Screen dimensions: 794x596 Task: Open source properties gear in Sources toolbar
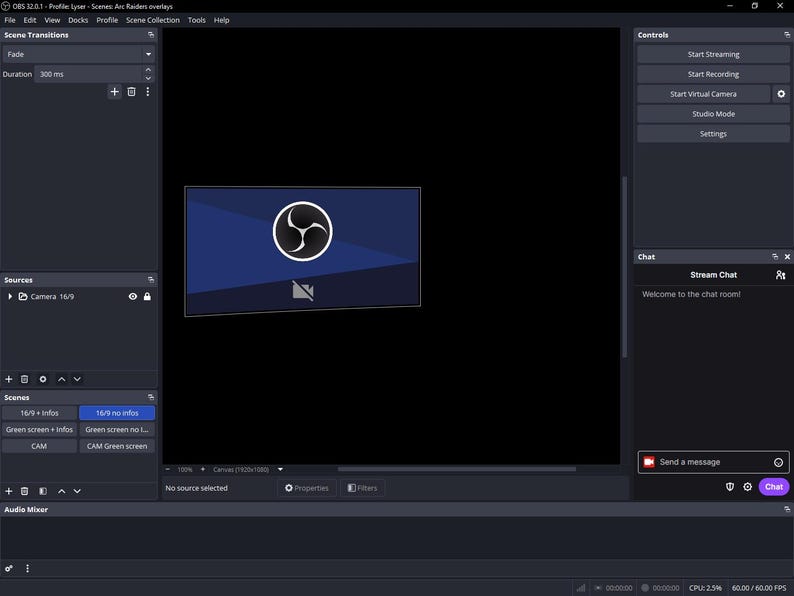click(43, 379)
